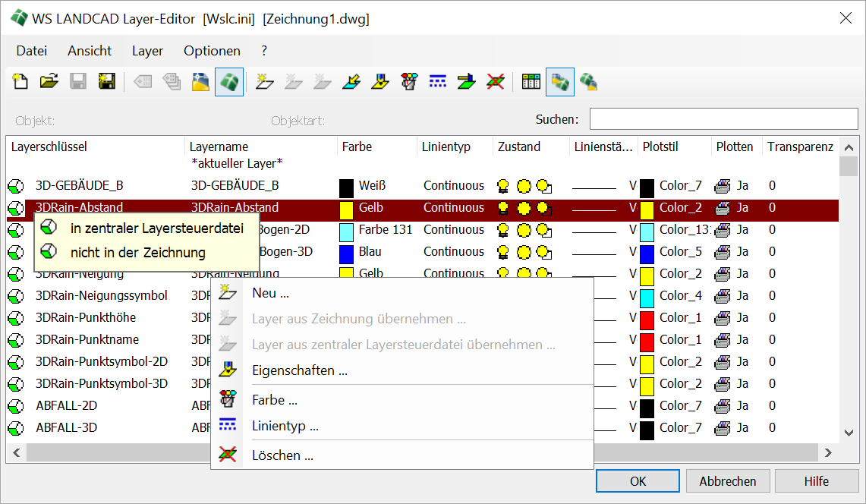Open a file with the folder icon

[49, 82]
